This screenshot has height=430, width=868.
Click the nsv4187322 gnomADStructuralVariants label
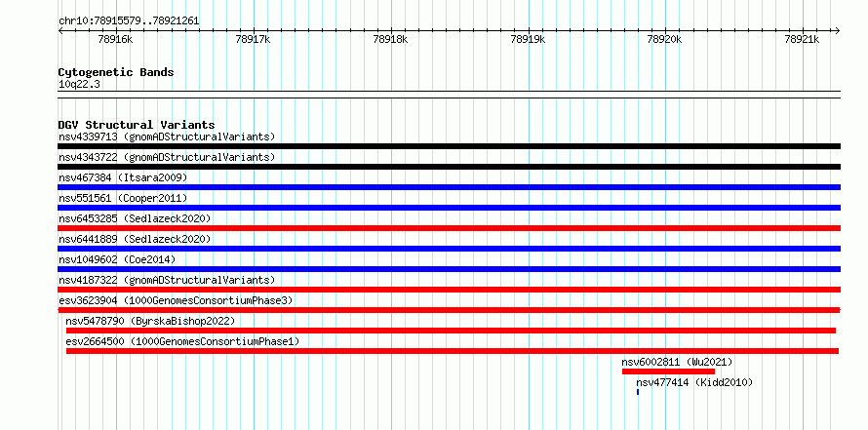[x=167, y=280]
